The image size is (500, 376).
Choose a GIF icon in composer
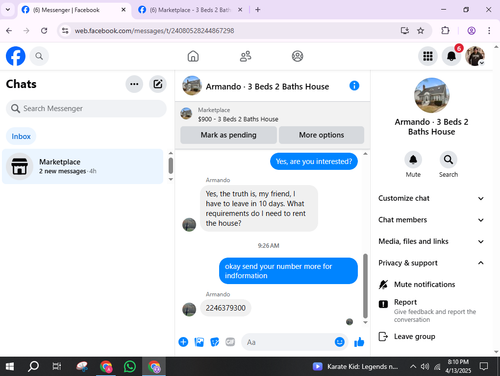point(230,342)
